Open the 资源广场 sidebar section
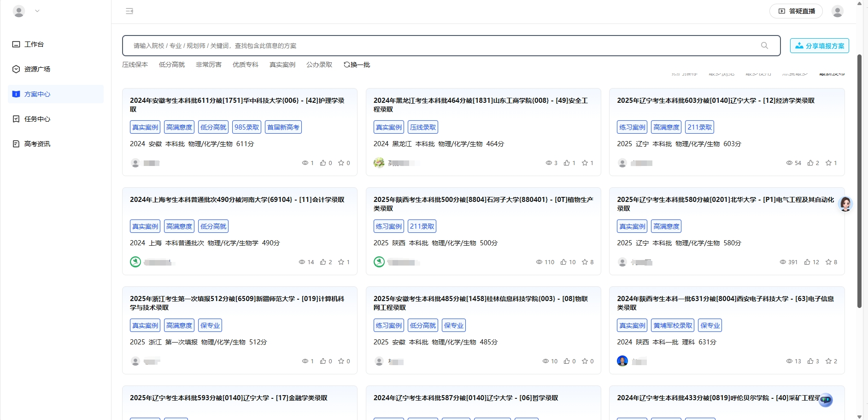The image size is (868, 420). pos(37,69)
